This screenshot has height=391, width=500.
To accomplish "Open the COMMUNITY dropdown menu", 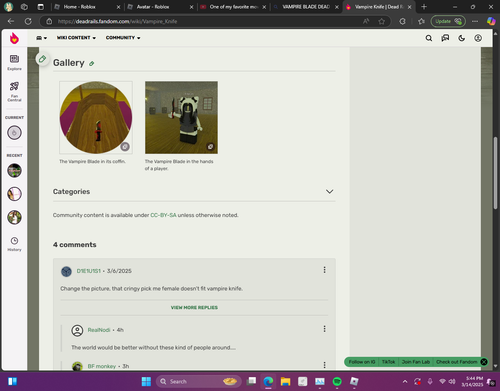I will pyautogui.click(x=123, y=38).
